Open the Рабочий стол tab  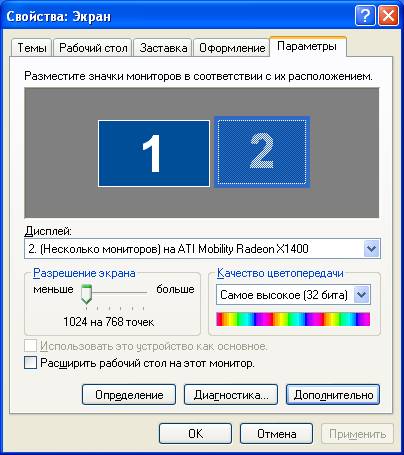pyautogui.click(x=93, y=48)
